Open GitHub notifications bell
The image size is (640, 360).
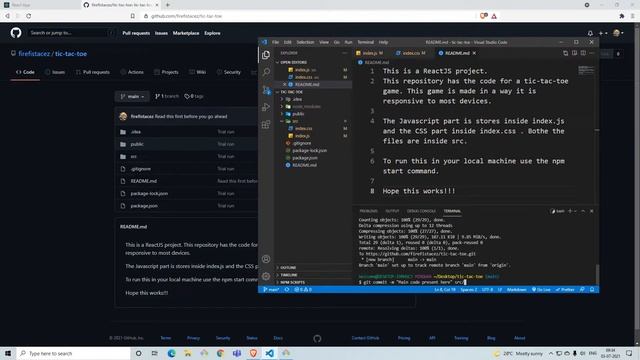(x=590, y=33)
